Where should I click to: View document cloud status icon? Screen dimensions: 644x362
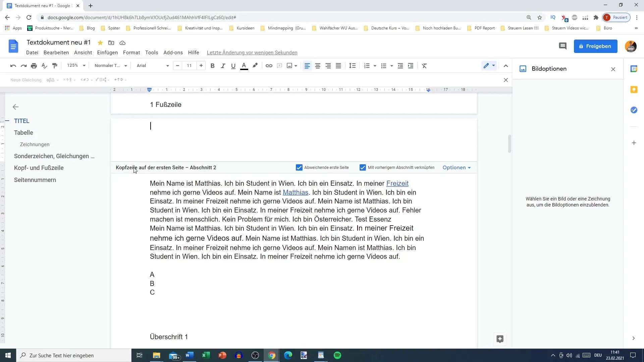point(122,43)
